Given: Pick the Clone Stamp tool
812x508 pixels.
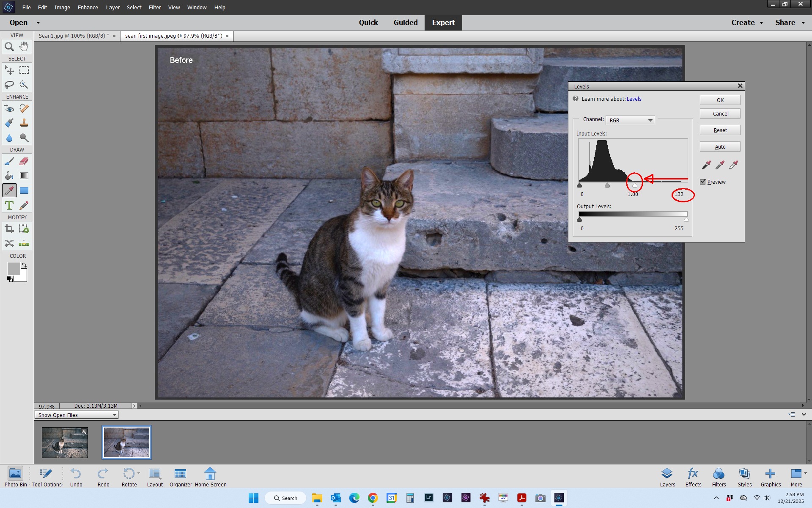Looking at the screenshot, I should coord(24,123).
